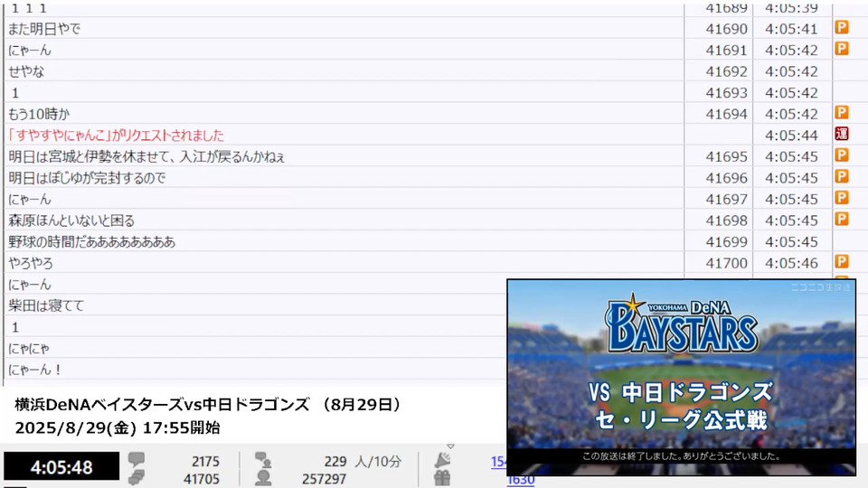Click the ended-broadcast notice under the video
Screen dimensions: 868x488
pos(682,456)
